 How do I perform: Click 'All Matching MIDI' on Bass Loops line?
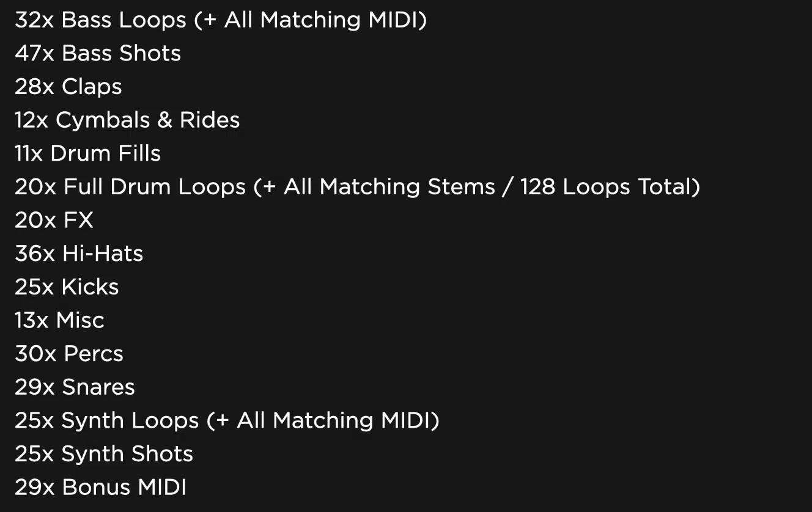322,20
